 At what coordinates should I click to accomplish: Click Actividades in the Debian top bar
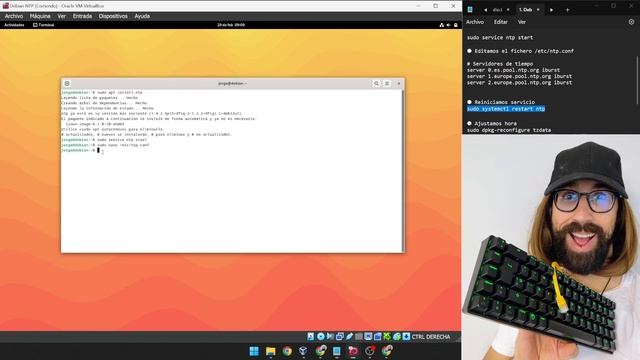point(14,25)
